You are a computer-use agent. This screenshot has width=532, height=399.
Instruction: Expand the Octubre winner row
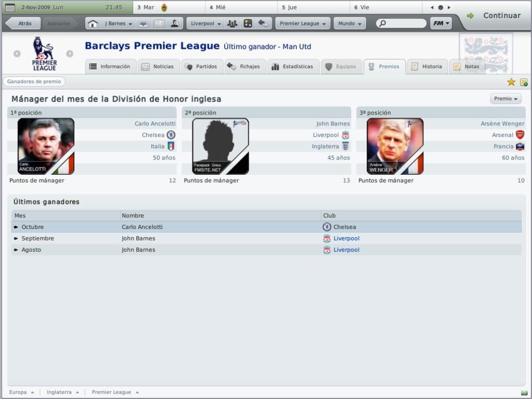point(266,227)
